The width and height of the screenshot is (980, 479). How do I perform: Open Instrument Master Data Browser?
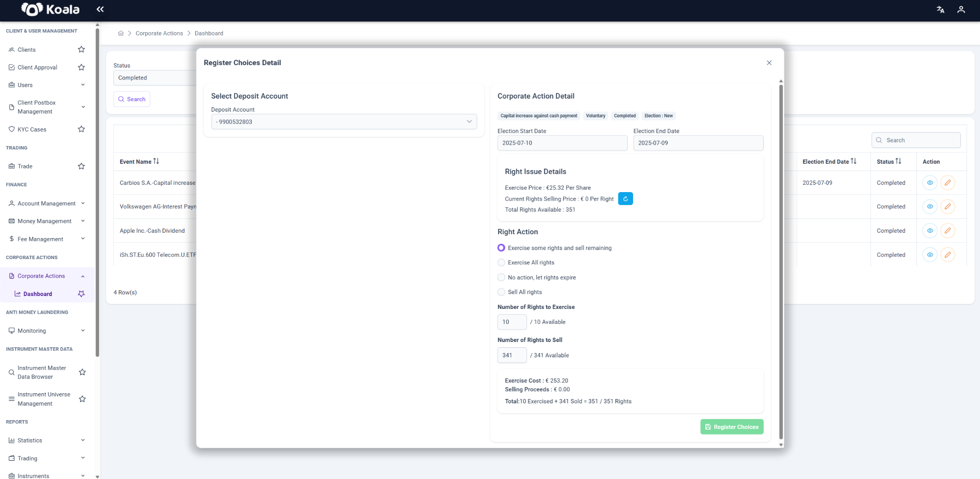pos(42,372)
